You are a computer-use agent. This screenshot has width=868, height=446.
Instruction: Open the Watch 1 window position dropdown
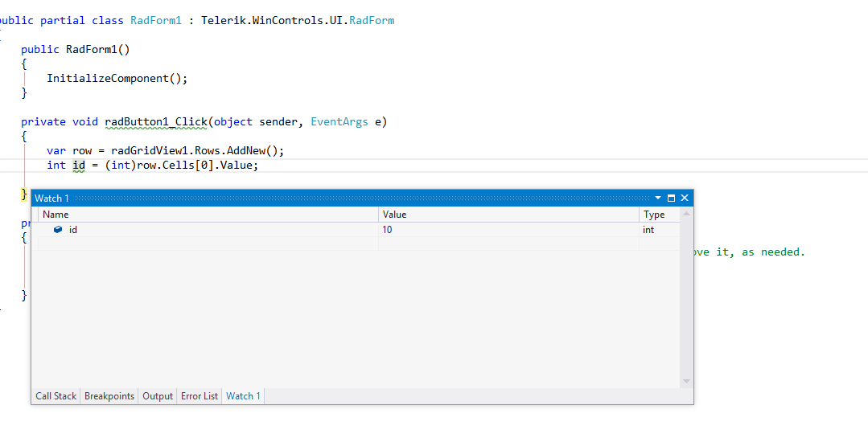pyautogui.click(x=658, y=198)
